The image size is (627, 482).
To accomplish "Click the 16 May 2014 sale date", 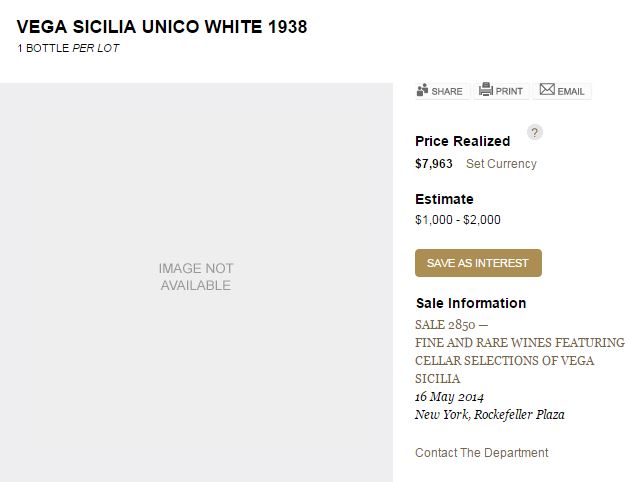I will (449, 397).
